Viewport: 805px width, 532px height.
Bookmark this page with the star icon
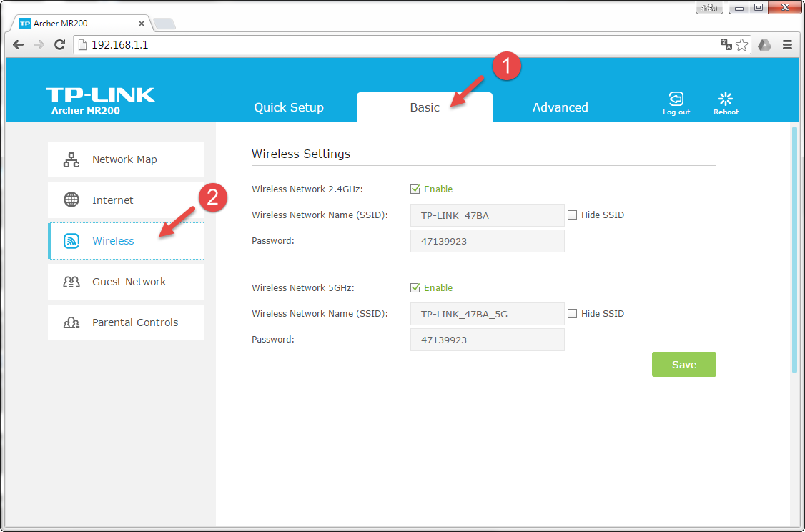[741, 44]
